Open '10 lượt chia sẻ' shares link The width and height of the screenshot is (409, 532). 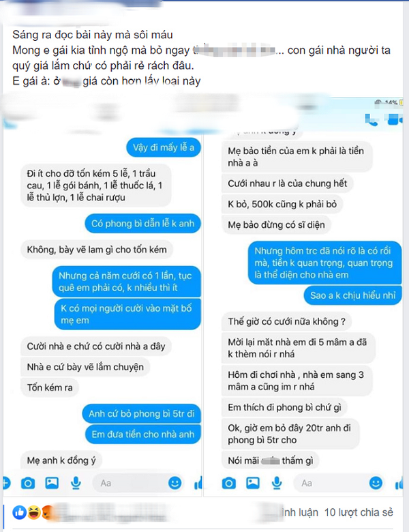pos(359,512)
